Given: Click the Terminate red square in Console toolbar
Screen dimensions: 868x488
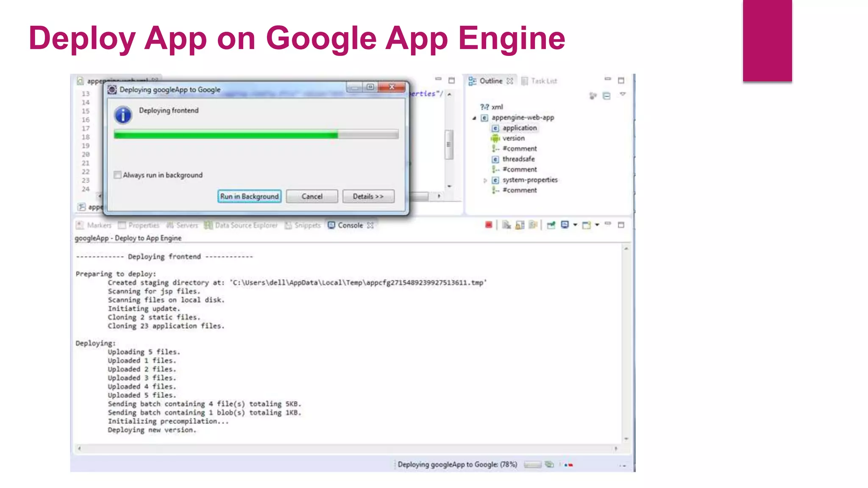Looking at the screenshot, I should pos(488,225).
